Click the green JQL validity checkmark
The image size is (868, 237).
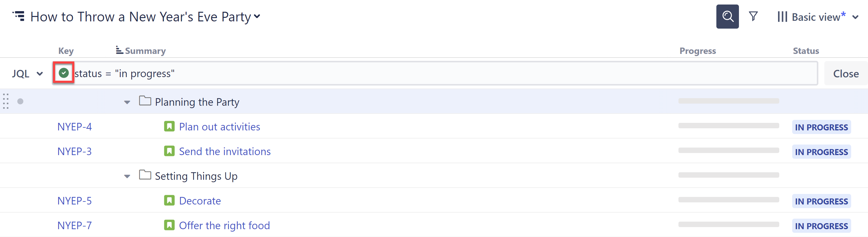tap(64, 73)
